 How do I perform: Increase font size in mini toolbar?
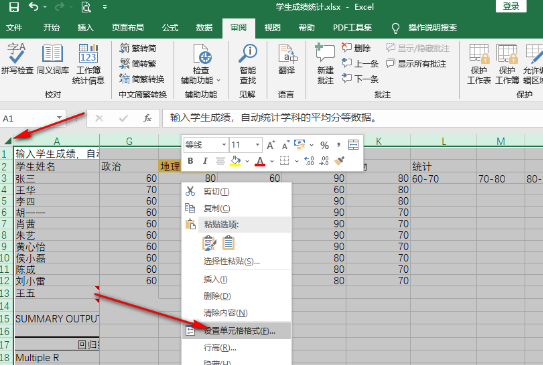(270, 145)
